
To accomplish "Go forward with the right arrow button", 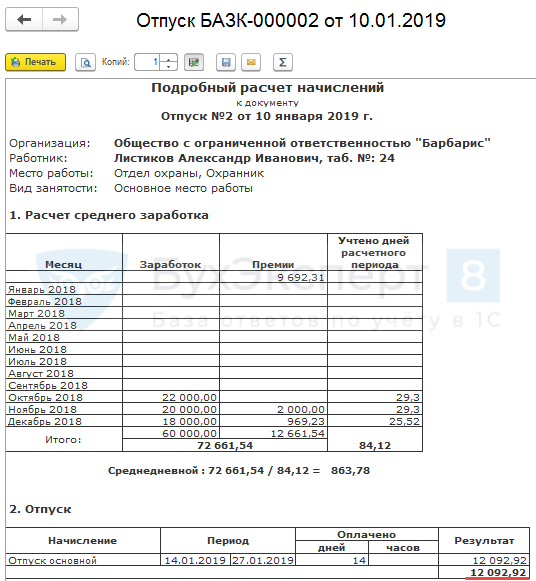I will (60, 19).
